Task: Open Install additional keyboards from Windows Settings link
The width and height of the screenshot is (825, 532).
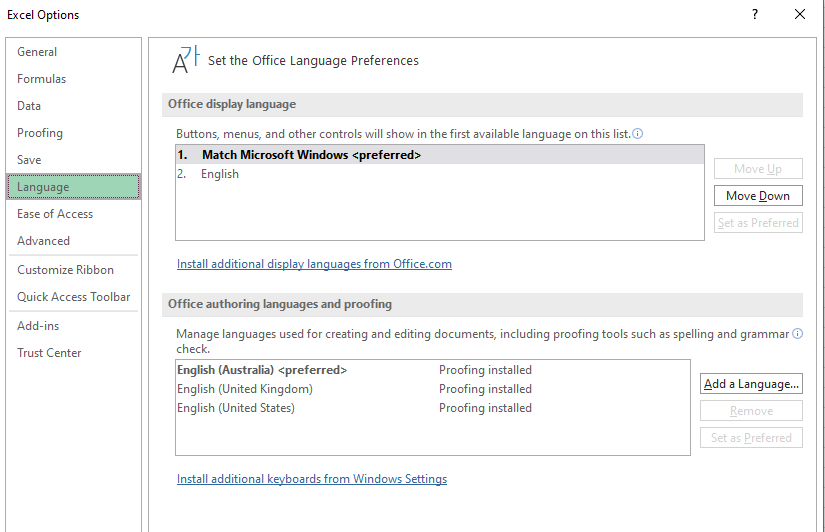Action: pyautogui.click(x=312, y=479)
